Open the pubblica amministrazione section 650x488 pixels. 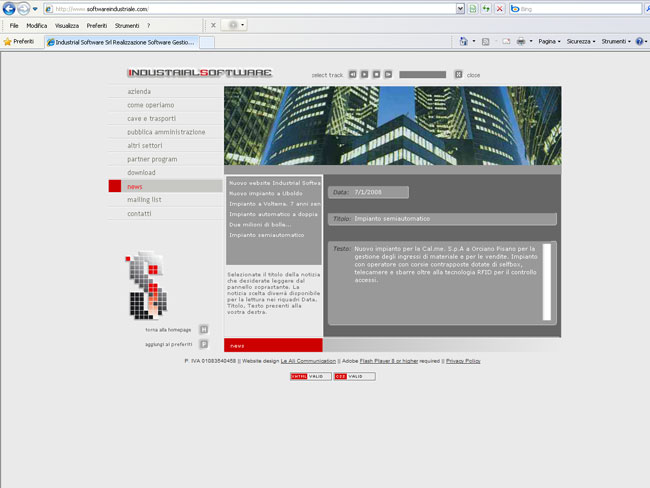click(x=166, y=132)
